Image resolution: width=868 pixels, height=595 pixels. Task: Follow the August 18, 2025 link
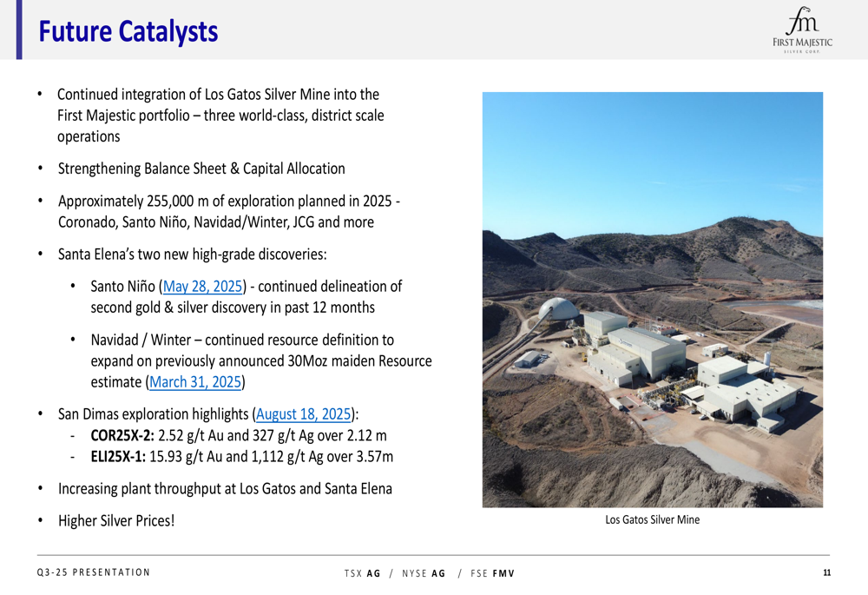[x=304, y=414]
